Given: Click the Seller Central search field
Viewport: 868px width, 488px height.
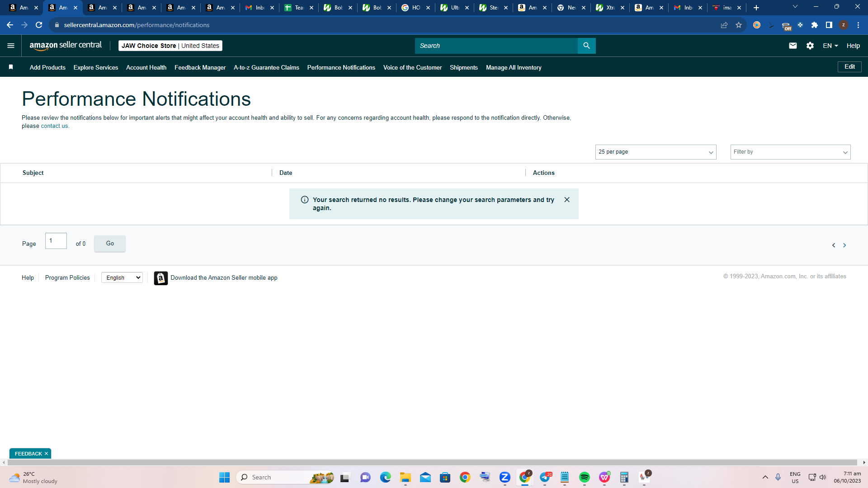Looking at the screenshot, I should pos(496,46).
